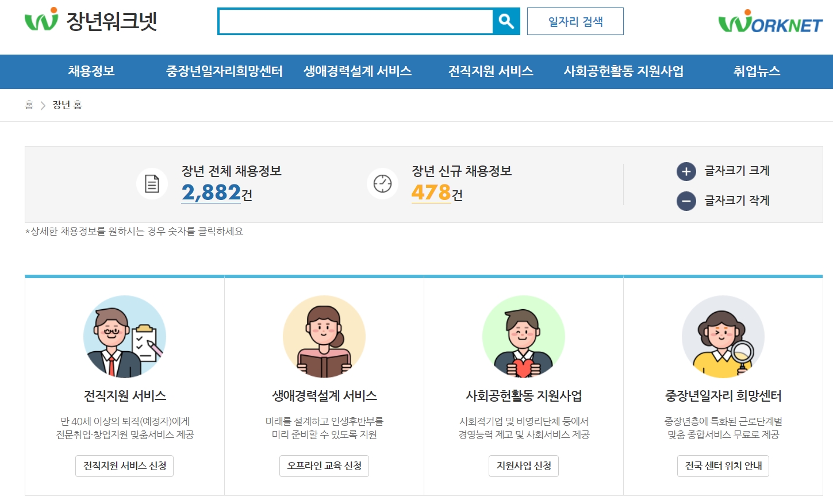Screen dimensions: 833x504
Task: Open the 생애경력설계 서비스 menu
Action: (x=358, y=71)
